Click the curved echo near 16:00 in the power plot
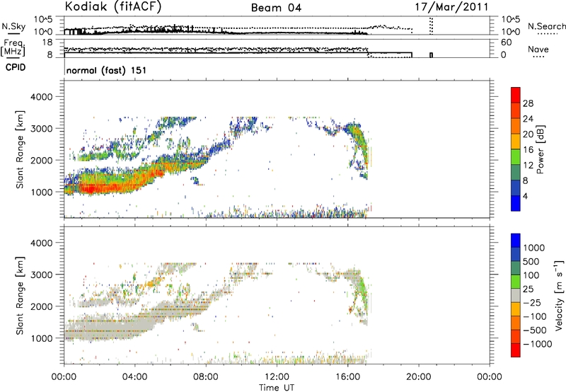 (x=357, y=144)
